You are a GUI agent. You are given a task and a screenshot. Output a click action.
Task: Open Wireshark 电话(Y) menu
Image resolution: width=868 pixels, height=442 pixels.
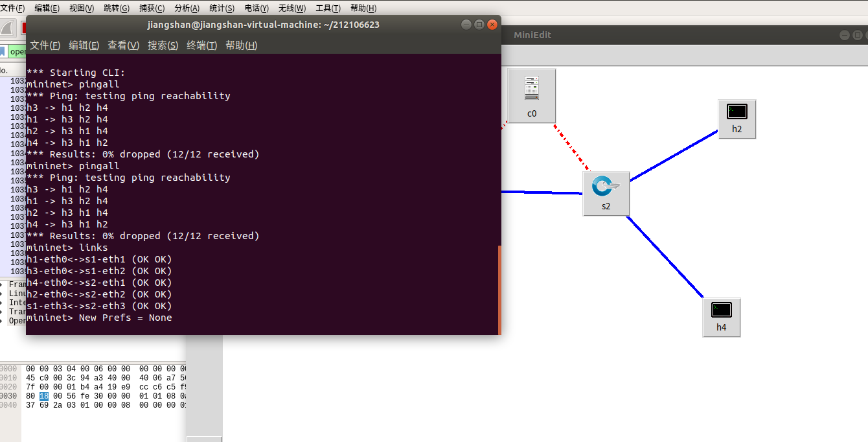point(257,8)
